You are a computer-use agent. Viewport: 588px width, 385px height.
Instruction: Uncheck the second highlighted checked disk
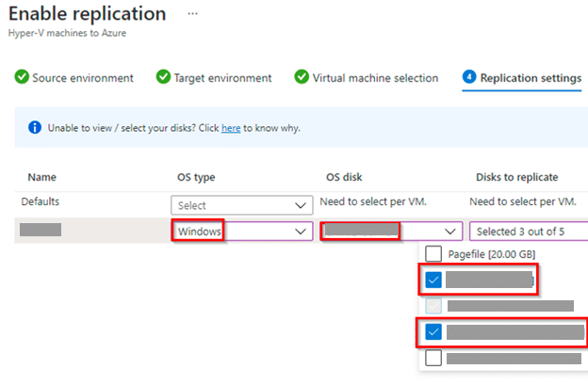(x=433, y=331)
